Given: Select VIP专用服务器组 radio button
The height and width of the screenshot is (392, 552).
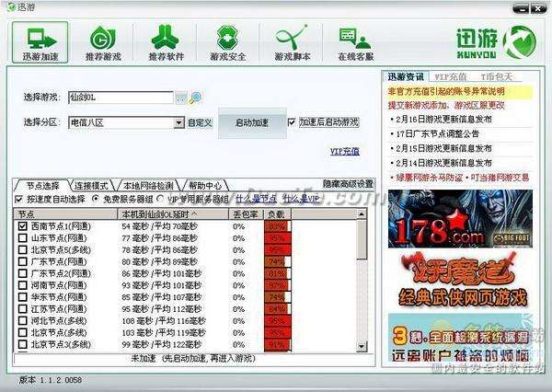Looking at the screenshot, I should tap(160, 199).
